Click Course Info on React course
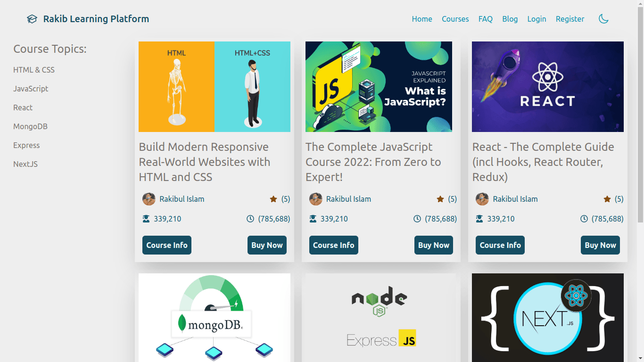This screenshot has width=644, height=362. click(x=500, y=245)
